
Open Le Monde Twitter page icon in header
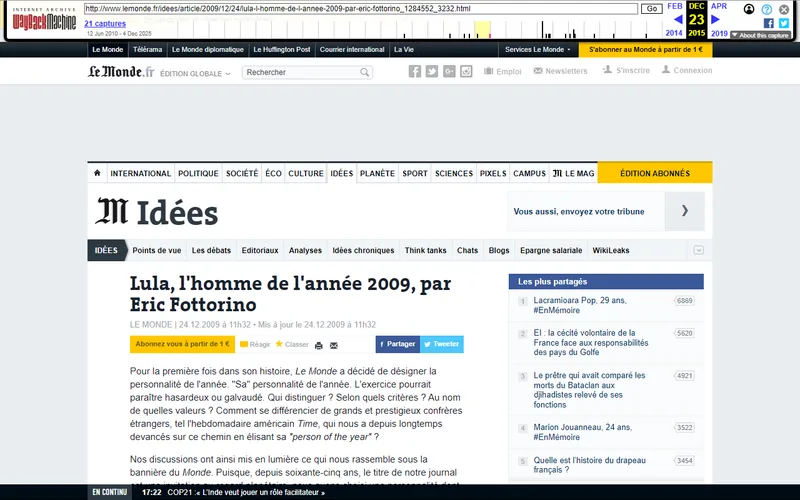(432, 71)
